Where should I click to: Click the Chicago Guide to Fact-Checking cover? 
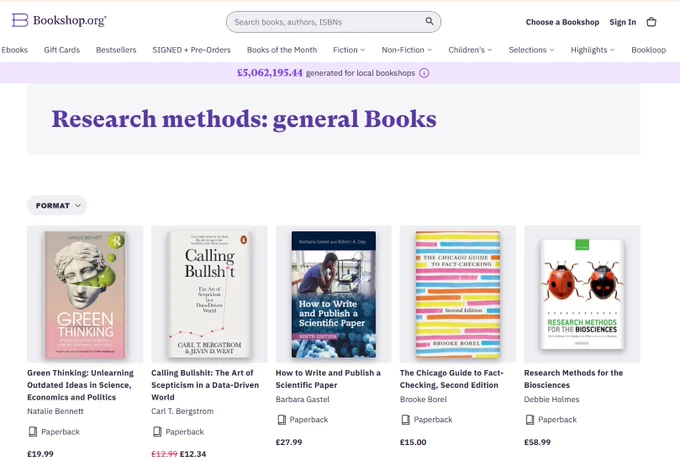tap(458, 294)
